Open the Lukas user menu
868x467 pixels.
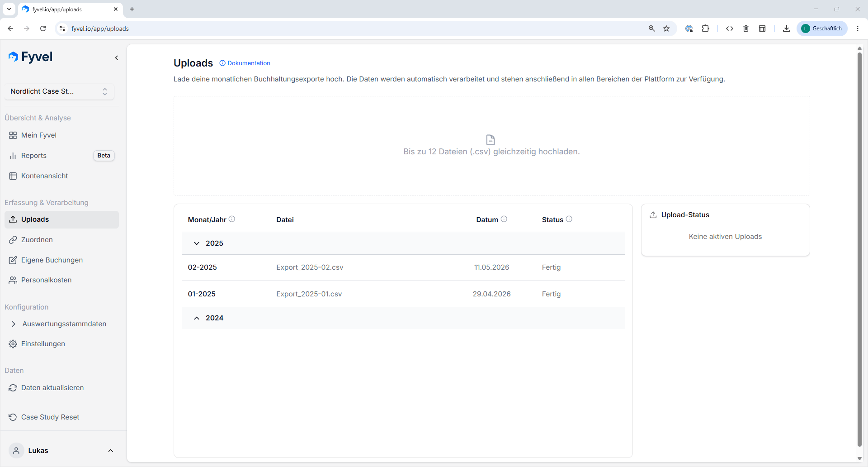(x=61, y=451)
